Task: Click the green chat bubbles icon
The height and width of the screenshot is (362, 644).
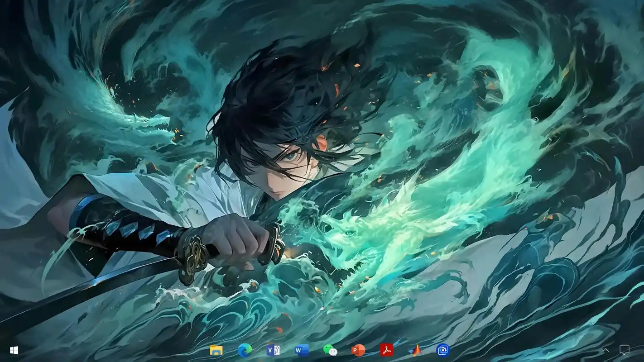Action: [x=330, y=350]
